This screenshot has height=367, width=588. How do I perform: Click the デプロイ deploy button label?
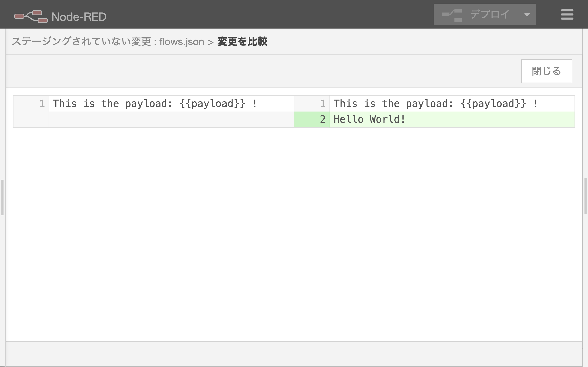pyautogui.click(x=489, y=14)
